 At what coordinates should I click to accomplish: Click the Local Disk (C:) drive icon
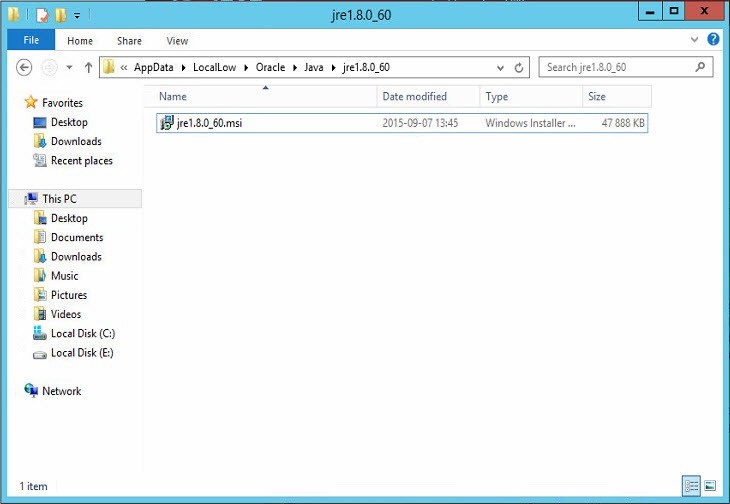(x=40, y=333)
